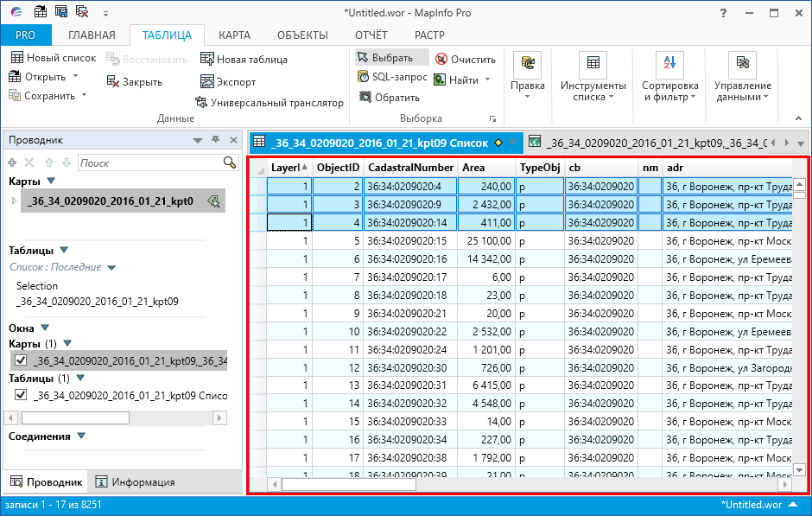The width and height of the screenshot is (812, 516).
Task: Open the Универсальный транслятор tool
Action: [x=270, y=103]
